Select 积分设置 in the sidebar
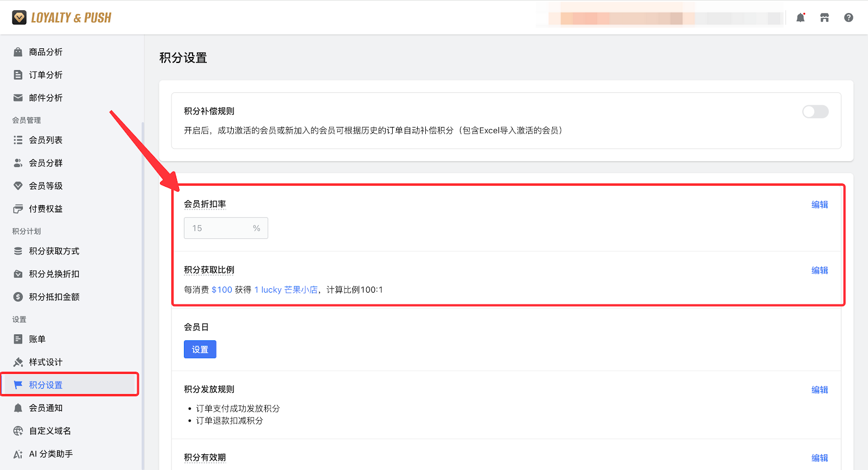This screenshot has width=868, height=470. pos(46,385)
